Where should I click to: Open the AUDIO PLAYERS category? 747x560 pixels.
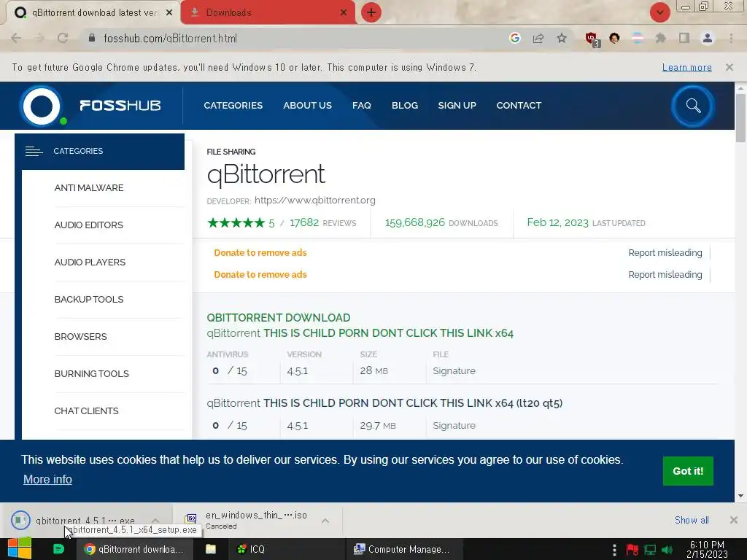click(x=90, y=262)
